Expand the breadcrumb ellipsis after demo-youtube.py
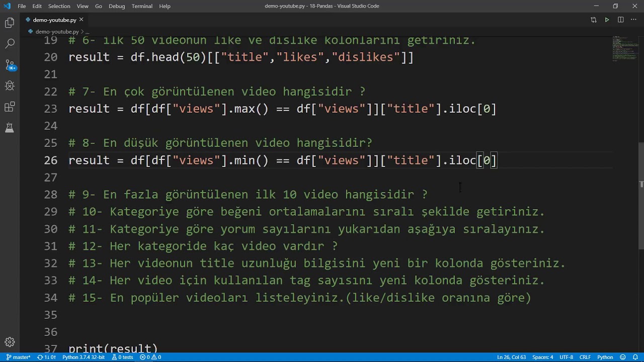 coord(87,32)
